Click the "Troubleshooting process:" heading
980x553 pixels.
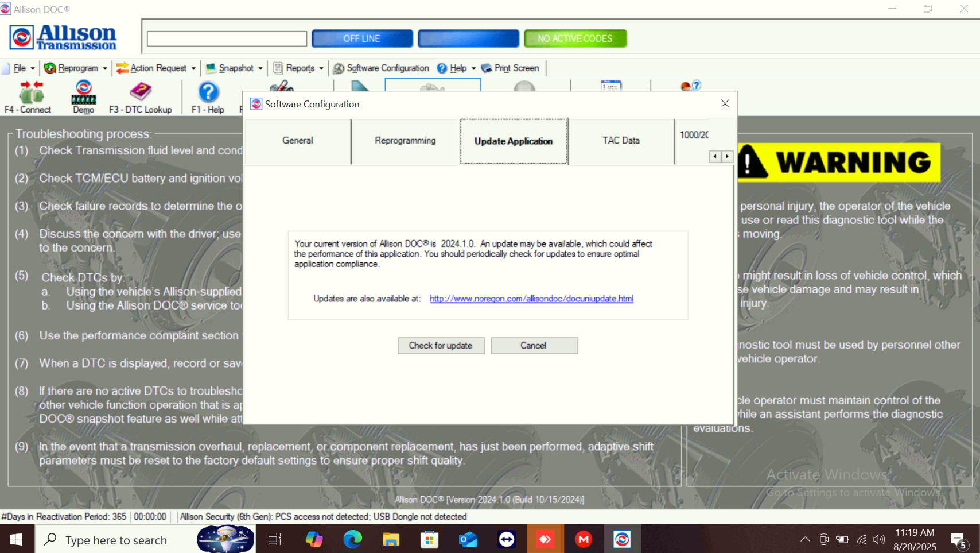83,134
